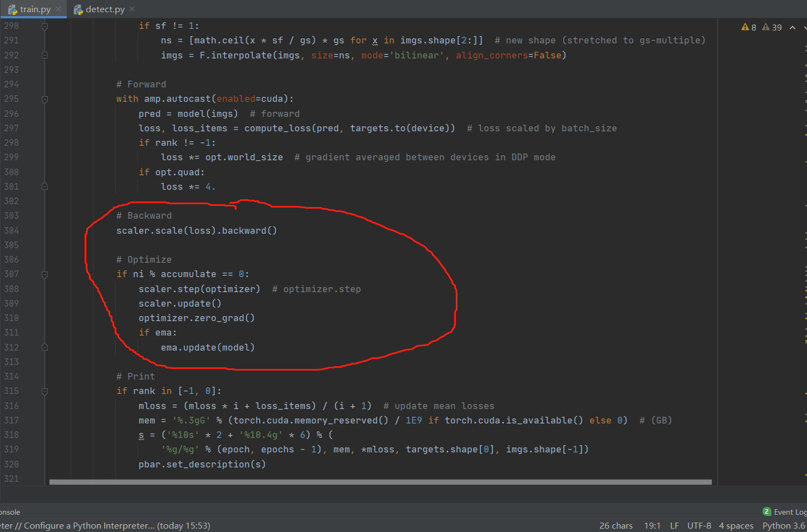The width and height of the screenshot is (807, 532).
Task: Place cursor on '# Forward' comment at line 294
Action: (141, 84)
